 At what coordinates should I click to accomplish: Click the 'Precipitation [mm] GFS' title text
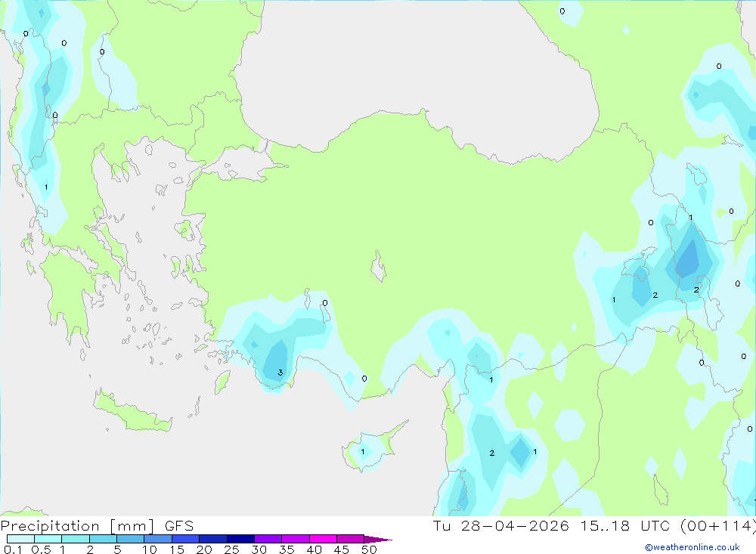(97, 526)
